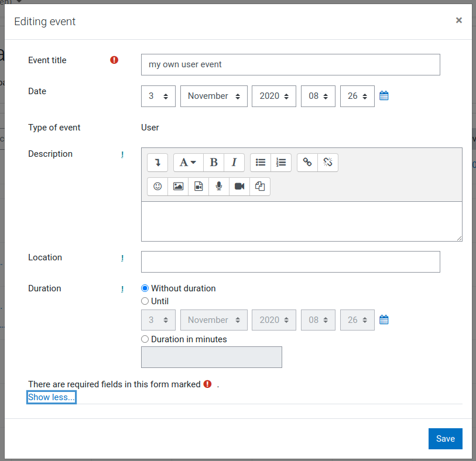The width and height of the screenshot is (476, 461).
Task: Apply italic formatting in description editor
Action: coord(234,163)
